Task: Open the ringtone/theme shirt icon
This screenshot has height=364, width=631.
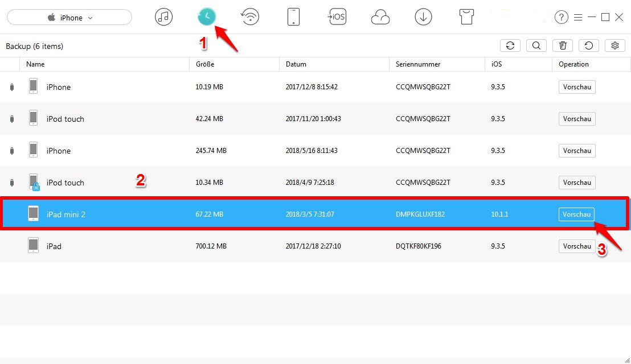Action: pos(466,17)
